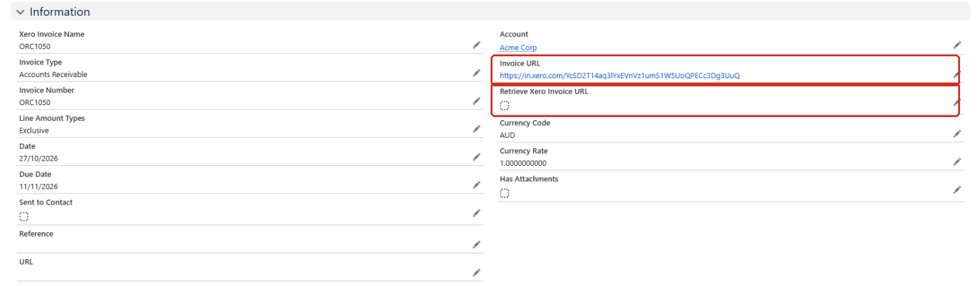Click pencil for Retrieve Xero Invoice URL
Image resolution: width=980 pixels, height=286 pixels.
pos(957,103)
